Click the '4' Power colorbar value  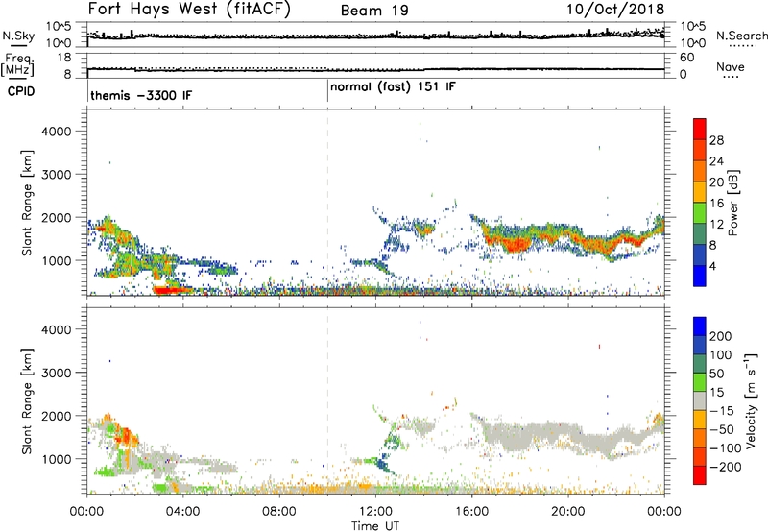pyautogui.click(x=712, y=266)
